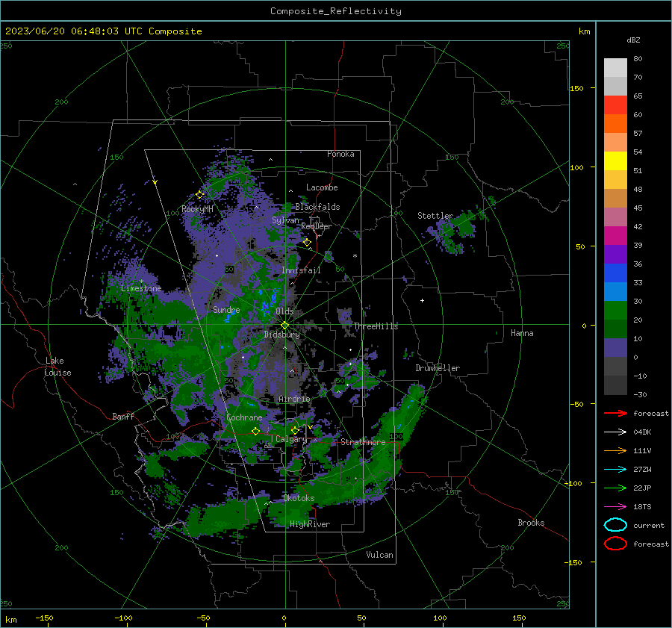Screen dimensions: 672x628
Task: Click the Stettler label
Action: (435, 216)
